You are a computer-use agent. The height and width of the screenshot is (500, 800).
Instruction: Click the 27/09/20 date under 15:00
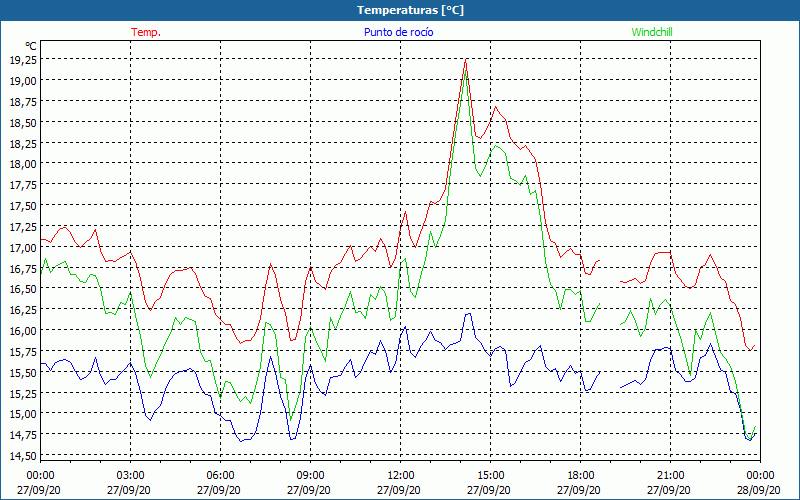488,490
